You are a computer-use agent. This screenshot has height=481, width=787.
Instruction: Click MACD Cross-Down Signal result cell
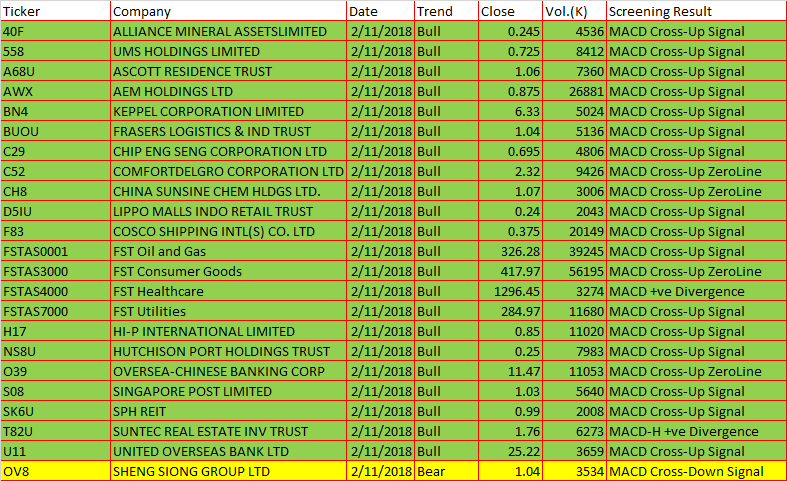(x=697, y=471)
